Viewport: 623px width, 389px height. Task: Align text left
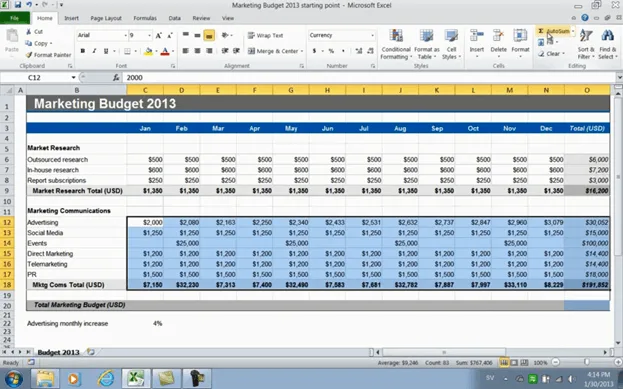(186, 51)
